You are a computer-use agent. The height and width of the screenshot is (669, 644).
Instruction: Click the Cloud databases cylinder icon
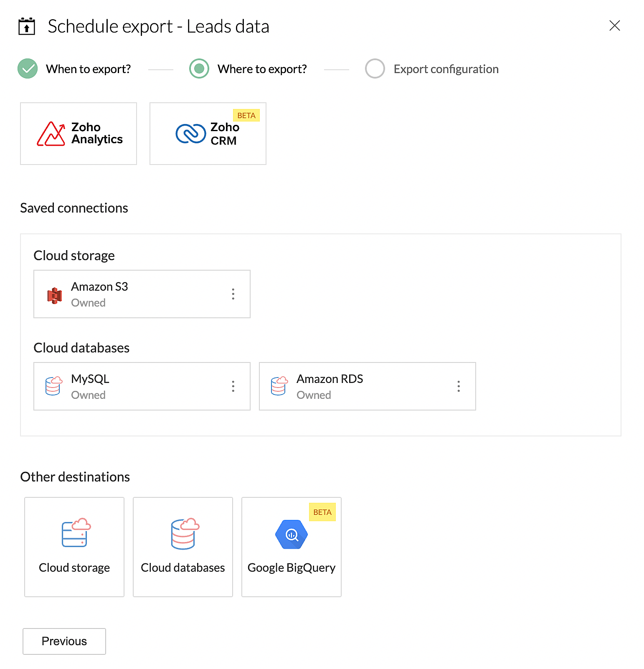pos(185,534)
